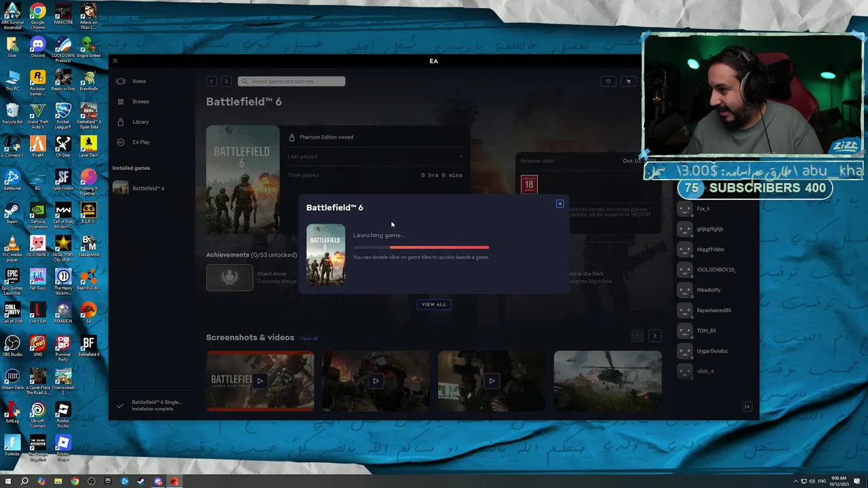Focus the Search games and add-ons field
The width and height of the screenshot is (868, 488).
click(x=292, y=81)
